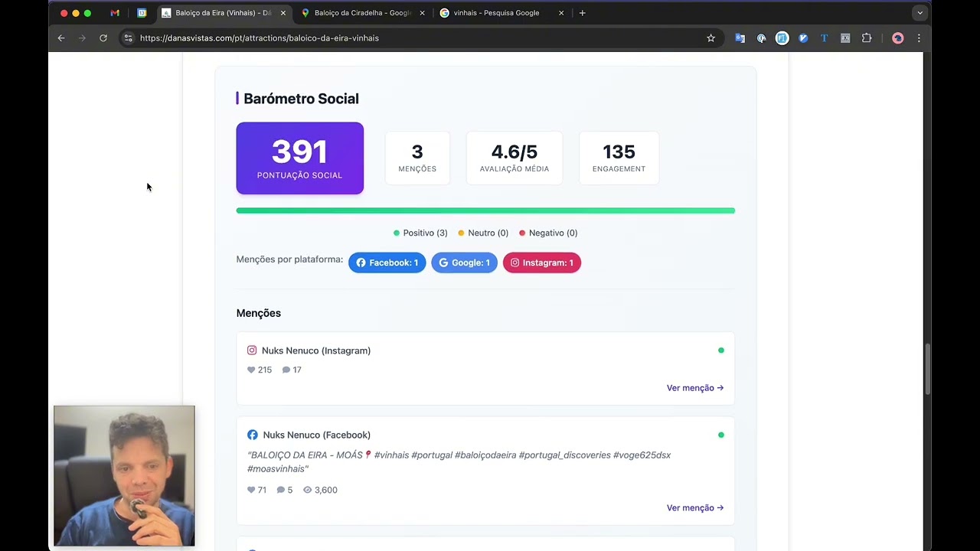Click Facebook icon beside Nuks Nenuco
Screen dimensions: 980x551
[253, 435]
